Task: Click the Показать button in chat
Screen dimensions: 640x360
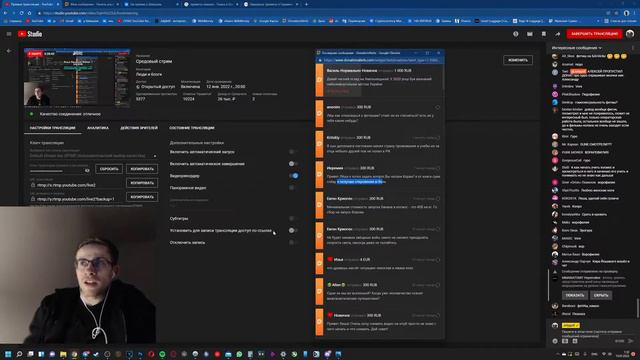Action: pyautogui.click(x=575, y=295)
